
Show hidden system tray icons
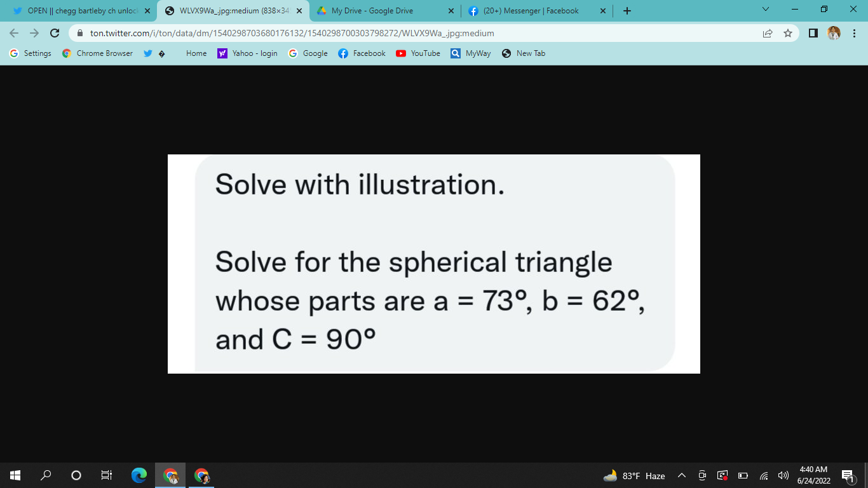[681, 476]
